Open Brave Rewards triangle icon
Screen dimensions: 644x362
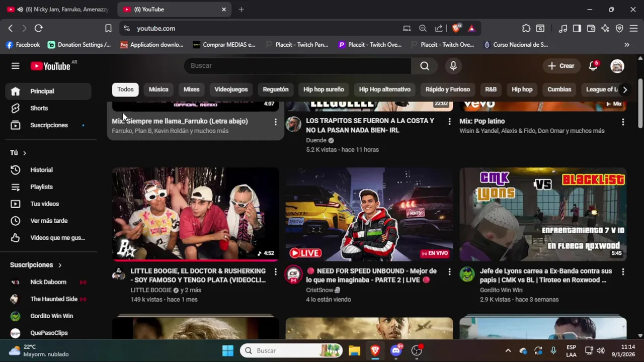[x=471, y=28]
